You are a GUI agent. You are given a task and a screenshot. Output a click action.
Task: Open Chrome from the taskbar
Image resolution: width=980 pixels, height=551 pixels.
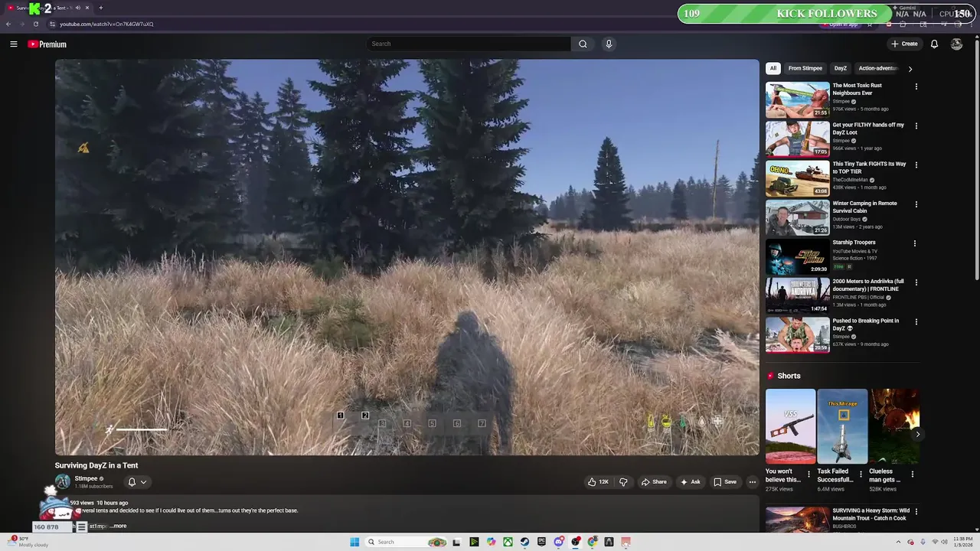pyautogui.click(x=593, y=542)
